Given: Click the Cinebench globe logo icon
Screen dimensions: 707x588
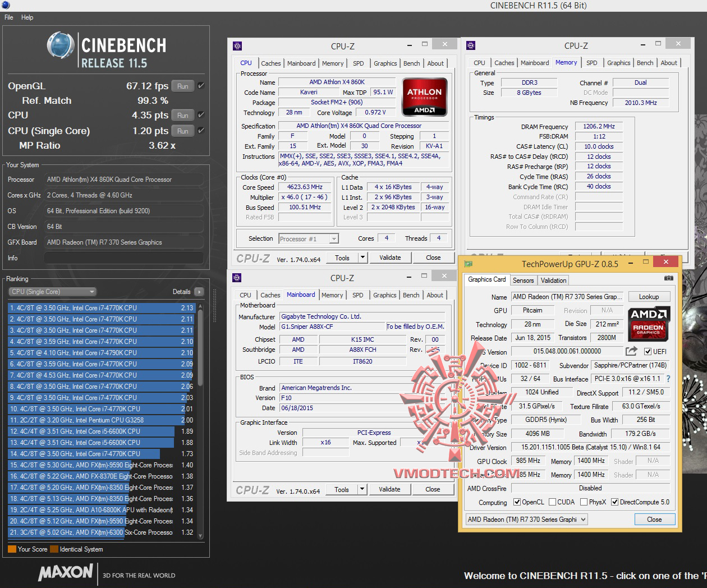Looking at the screenshot, I should pyautogui.click(x=61, y=46).
